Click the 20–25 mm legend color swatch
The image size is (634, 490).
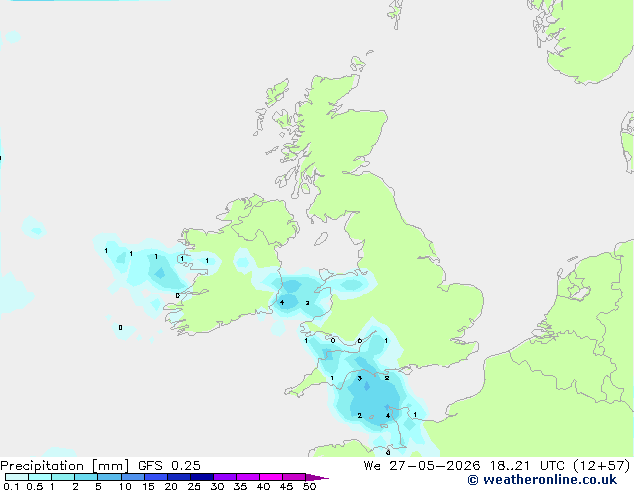pos(179,477)
